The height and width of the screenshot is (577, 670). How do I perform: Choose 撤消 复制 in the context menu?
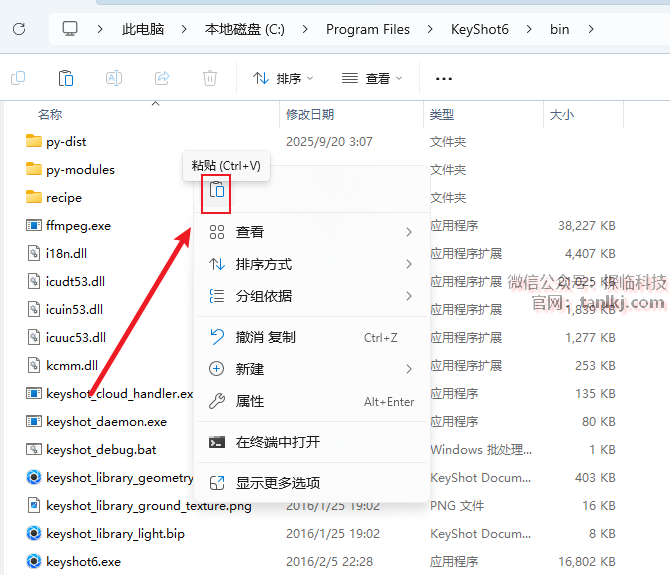pos(312,337)
